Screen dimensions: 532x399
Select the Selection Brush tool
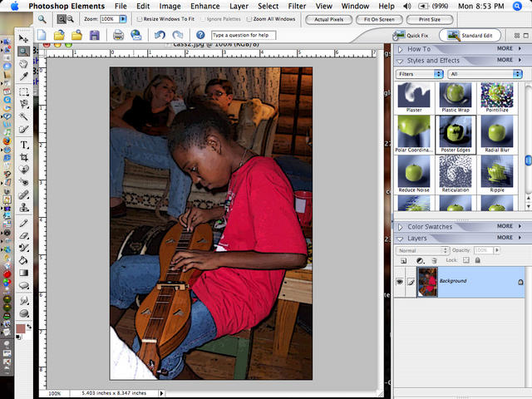23,130
